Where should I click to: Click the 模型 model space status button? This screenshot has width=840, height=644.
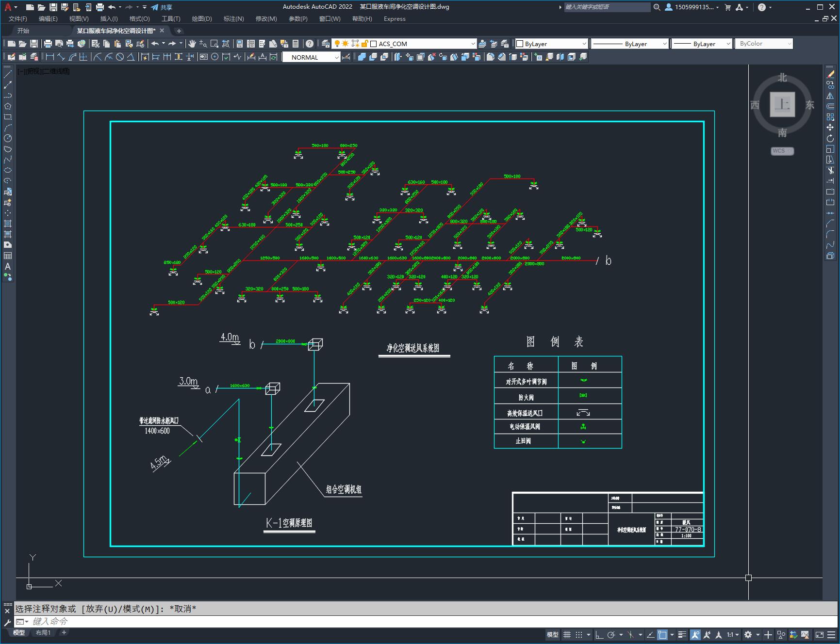point(552,634)
